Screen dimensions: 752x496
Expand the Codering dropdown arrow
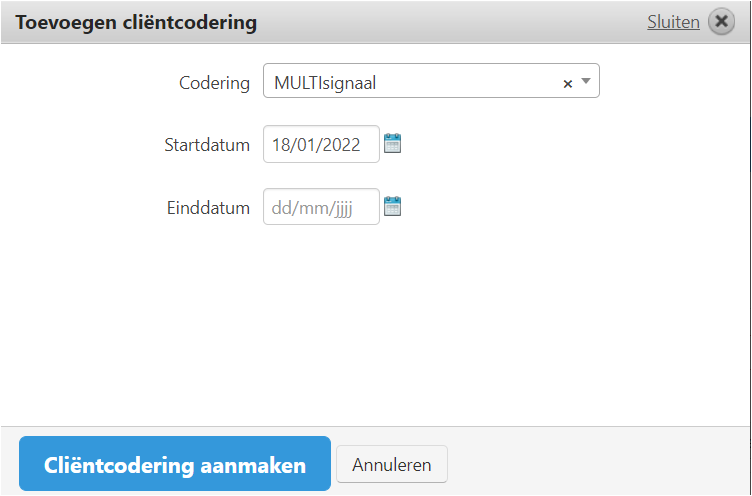coord(586,82)
